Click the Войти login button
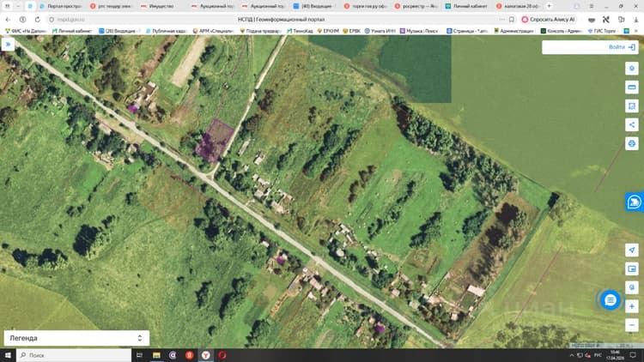The image size is (644, 362). tap(622, 47)
